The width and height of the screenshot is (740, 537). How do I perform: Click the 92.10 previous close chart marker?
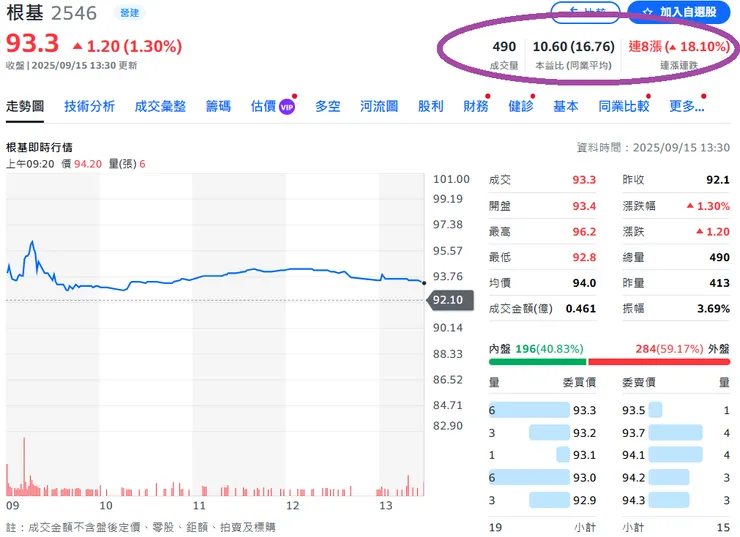pyautogui.click(x=450, y=300)
